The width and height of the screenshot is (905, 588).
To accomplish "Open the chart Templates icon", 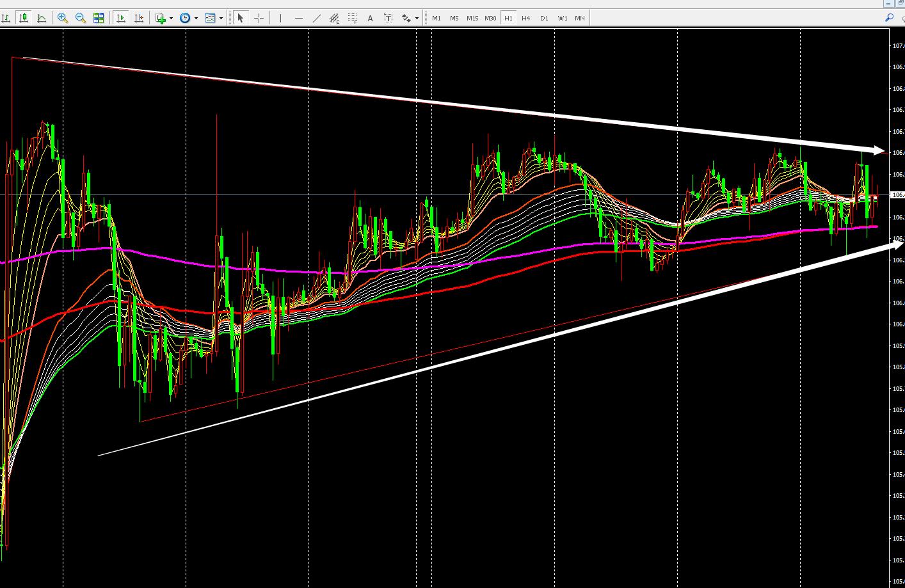I will pos(210,18).
